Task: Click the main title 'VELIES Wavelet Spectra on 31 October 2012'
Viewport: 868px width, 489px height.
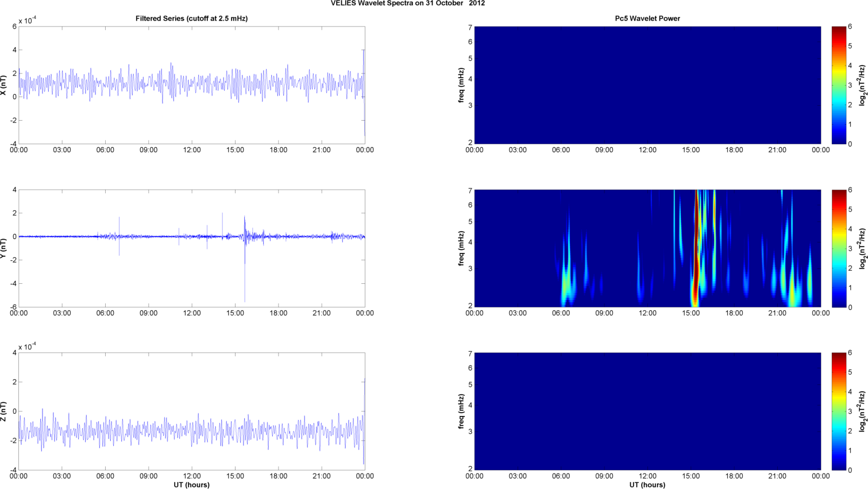Action: pos(408,3)
